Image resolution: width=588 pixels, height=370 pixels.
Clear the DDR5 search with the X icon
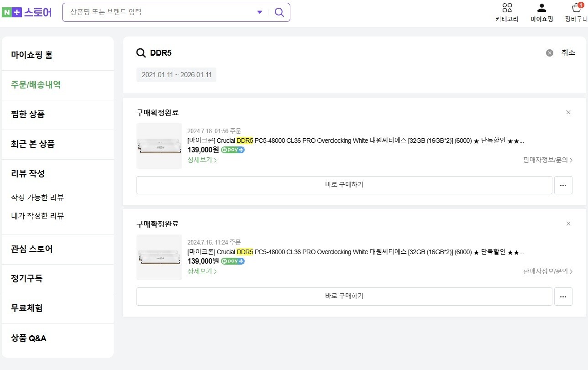tap(550, 53)
